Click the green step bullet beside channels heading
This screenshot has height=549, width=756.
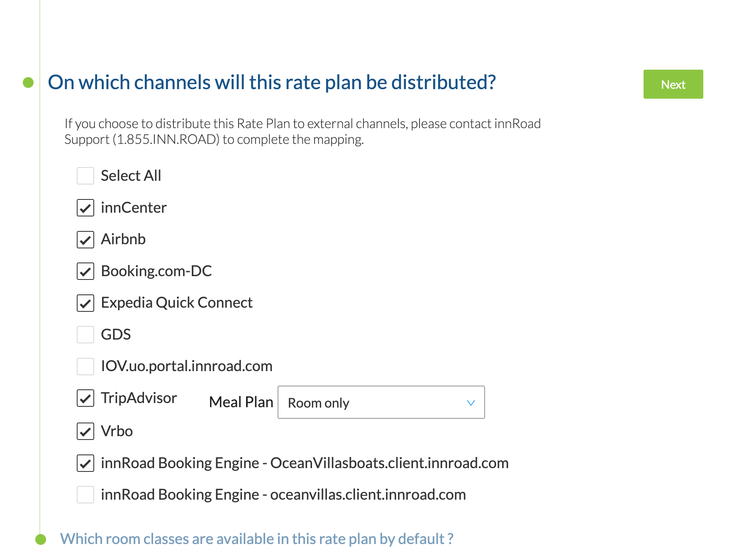[x=28, y=83]
